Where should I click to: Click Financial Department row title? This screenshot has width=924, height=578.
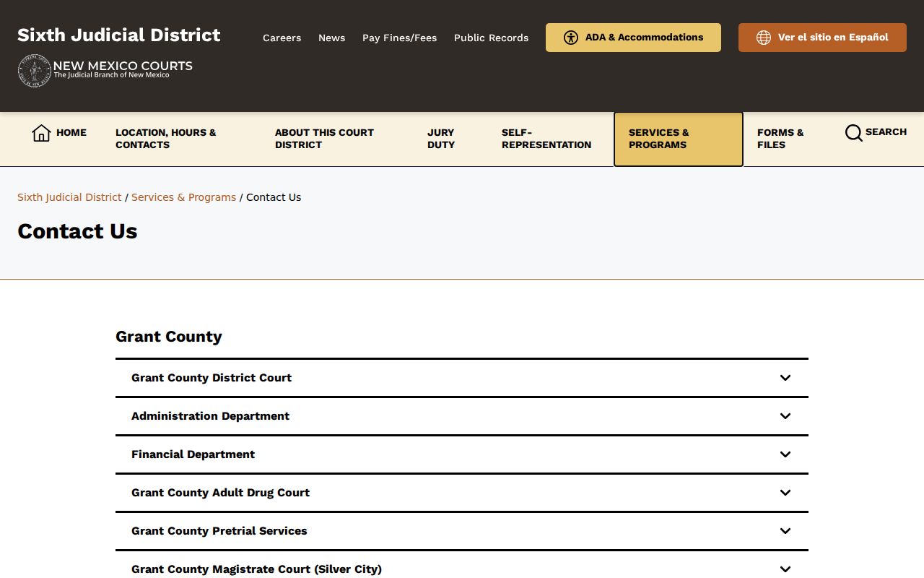coord(193,454)
